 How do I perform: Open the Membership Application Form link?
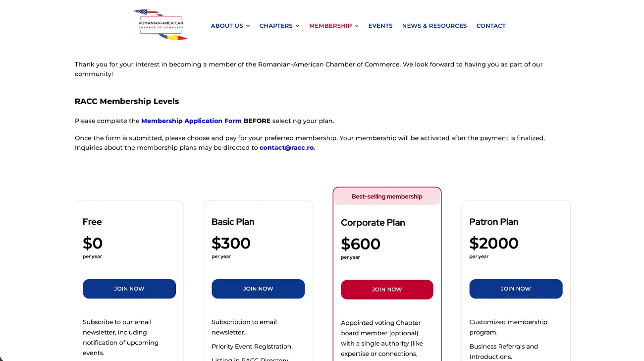191,121
